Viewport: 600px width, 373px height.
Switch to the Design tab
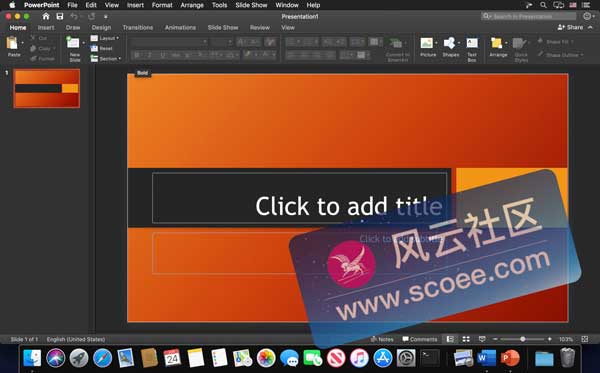point(101,28)
